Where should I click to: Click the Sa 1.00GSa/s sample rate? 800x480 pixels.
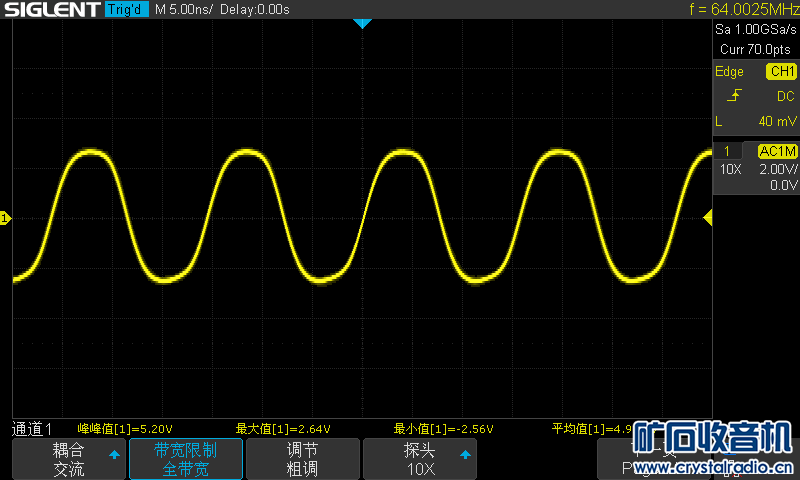(x=756, y=30)
